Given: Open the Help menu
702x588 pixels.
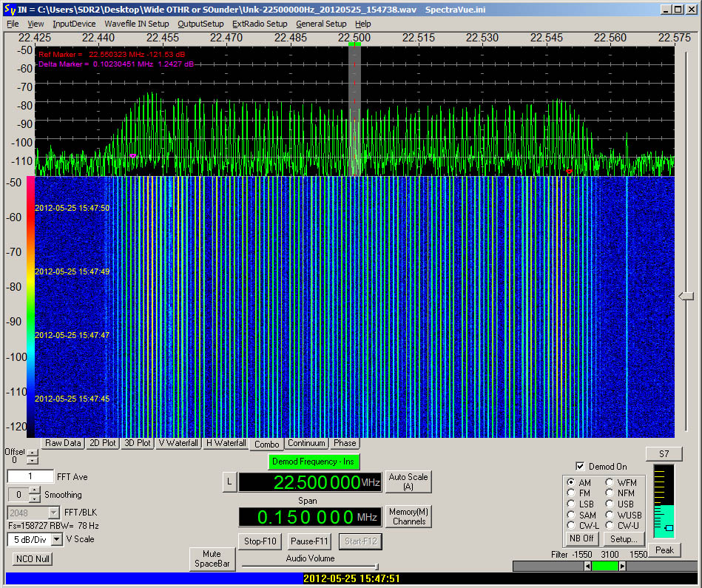Looking at the screenshot, I should [362, 24].
